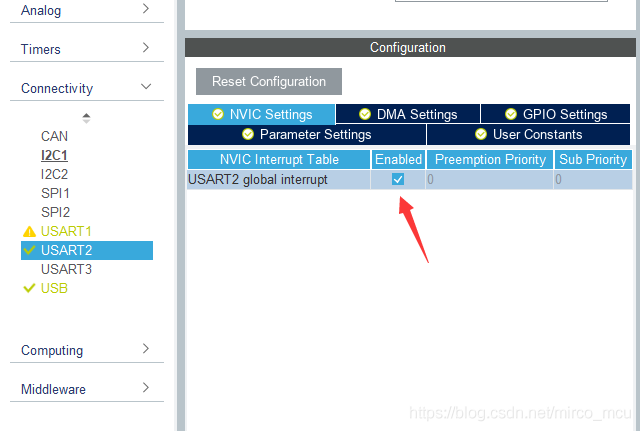Click the sort arrows above the CAN list
The height and width of the screenshot is (431, 640).
pyautogui.click(x=86, y=118)
